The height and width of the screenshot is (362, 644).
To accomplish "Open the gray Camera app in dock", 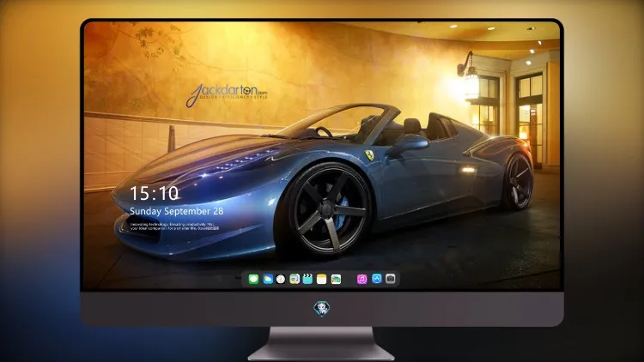I will coord(391,279).
